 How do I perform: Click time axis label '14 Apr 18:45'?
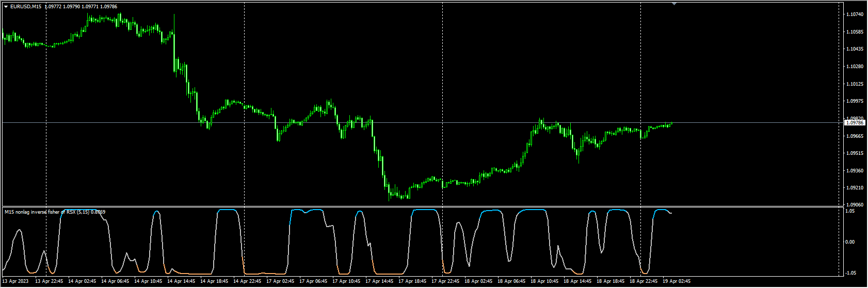tap(214, 281)
